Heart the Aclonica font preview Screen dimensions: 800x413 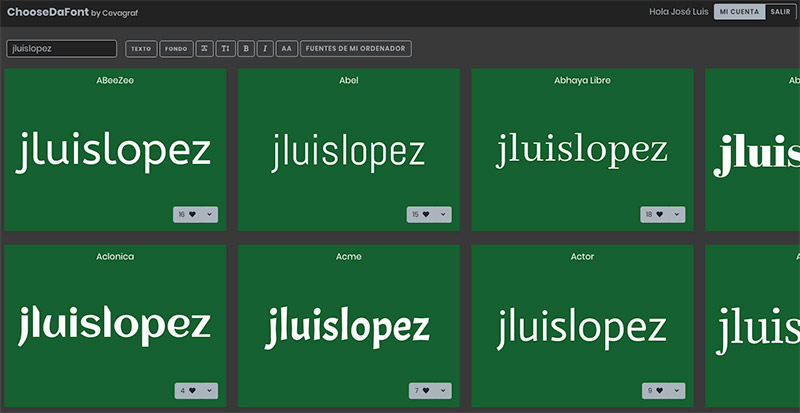192,391
